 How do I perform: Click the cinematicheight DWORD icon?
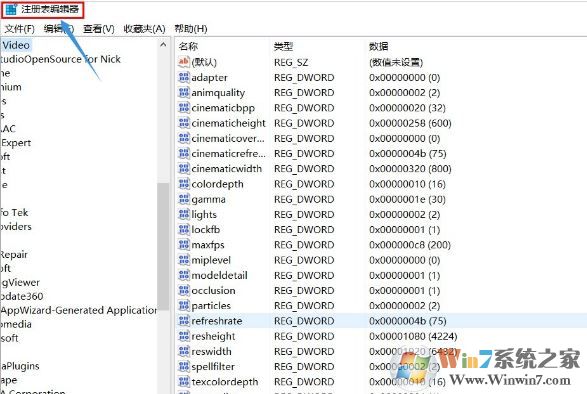183,123
